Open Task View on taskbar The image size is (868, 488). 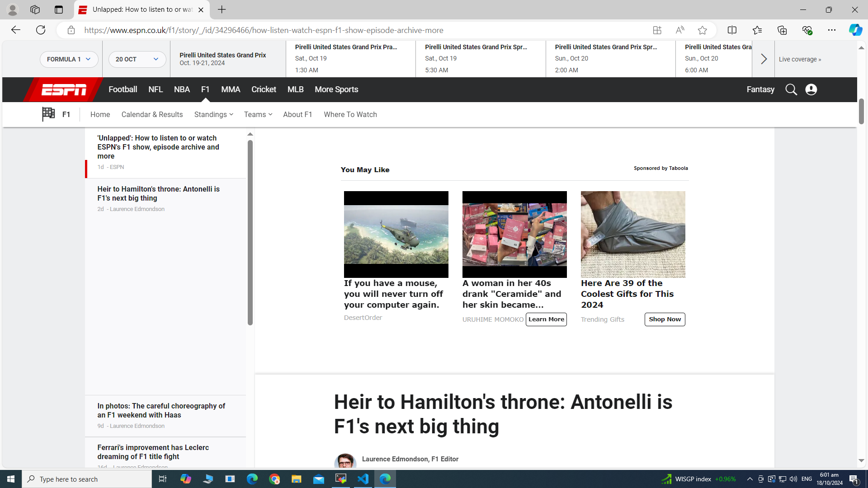163,479
